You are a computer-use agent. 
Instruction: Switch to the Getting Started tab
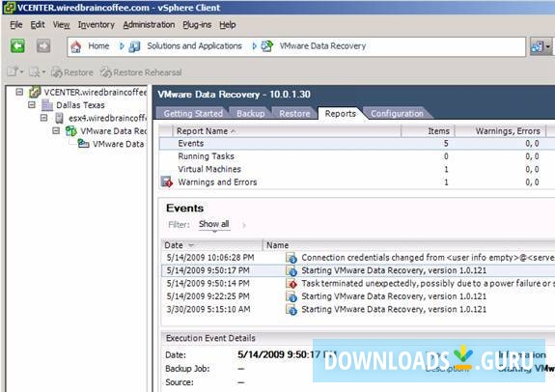pos(193,113)
